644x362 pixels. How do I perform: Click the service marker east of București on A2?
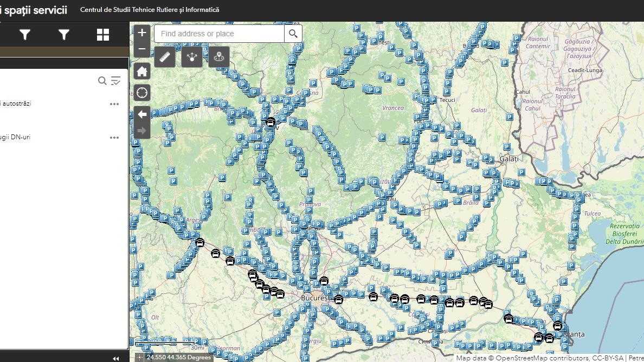(x=338, y=299)
